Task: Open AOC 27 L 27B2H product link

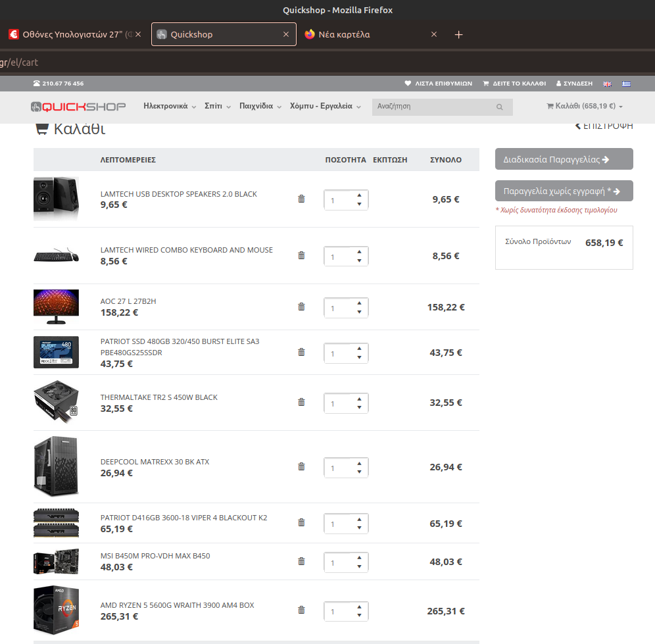Action: pyautogui.click(x=128, y=301)
